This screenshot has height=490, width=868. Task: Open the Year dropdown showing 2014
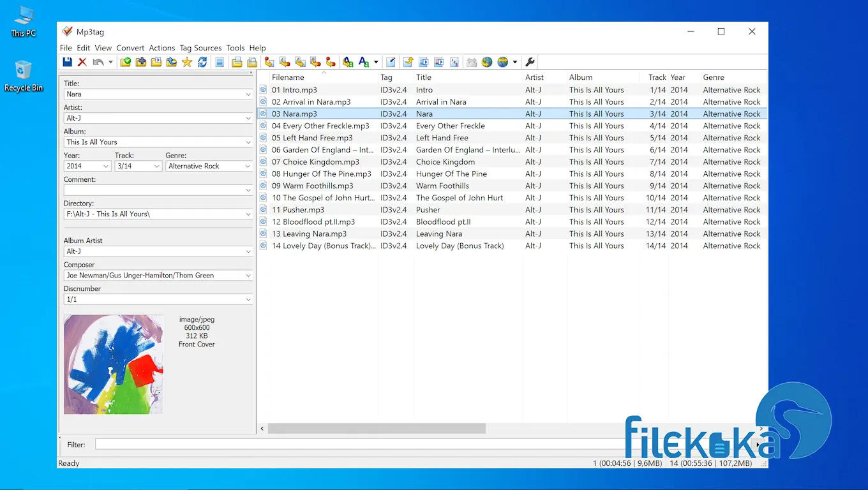pyautogui.click(x=106, y=167)
